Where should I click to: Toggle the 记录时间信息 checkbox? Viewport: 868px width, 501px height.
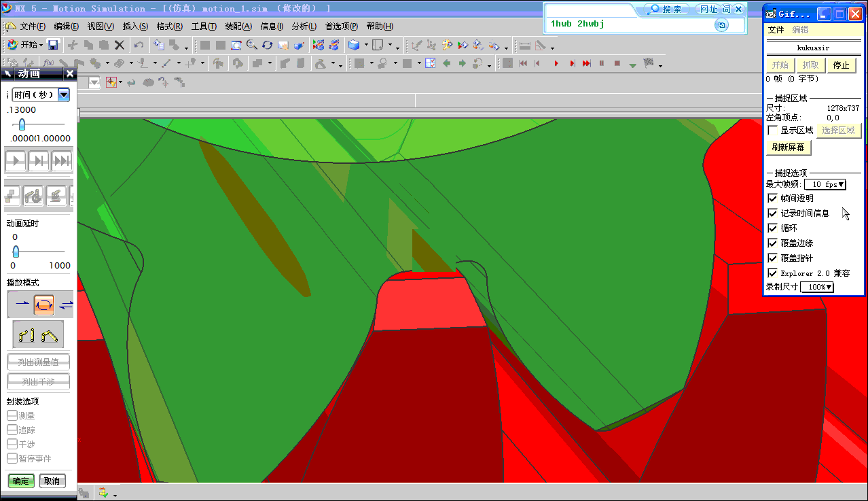[x=772, y=213]
